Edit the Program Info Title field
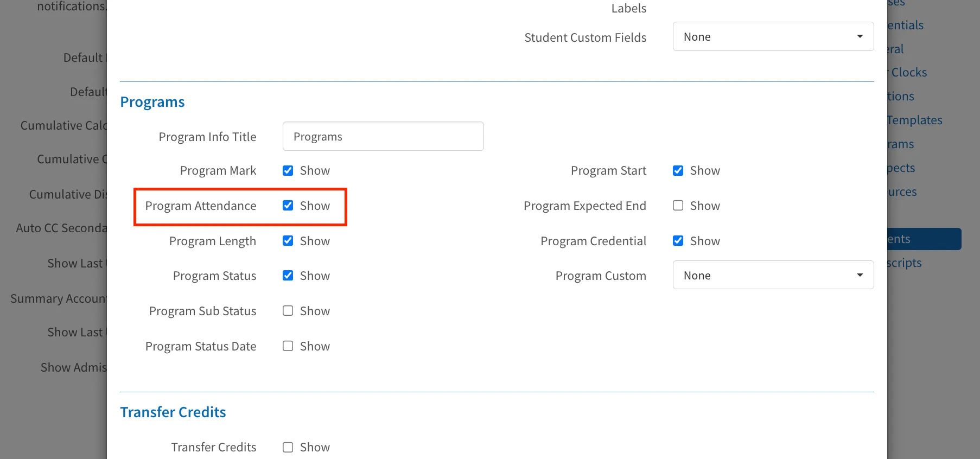The width and height of the screenshot is (980, 459). point(383,136)
